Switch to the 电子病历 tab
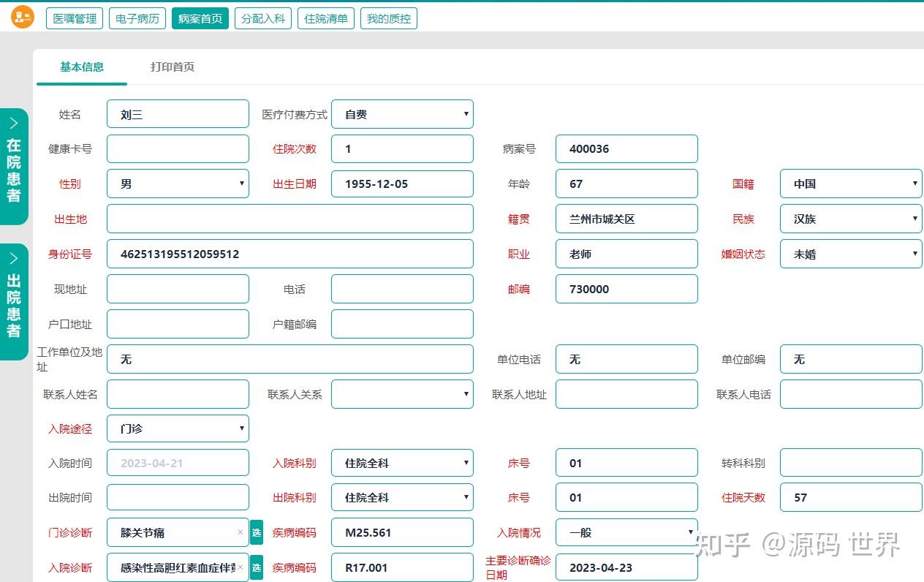 pos(137,18)
